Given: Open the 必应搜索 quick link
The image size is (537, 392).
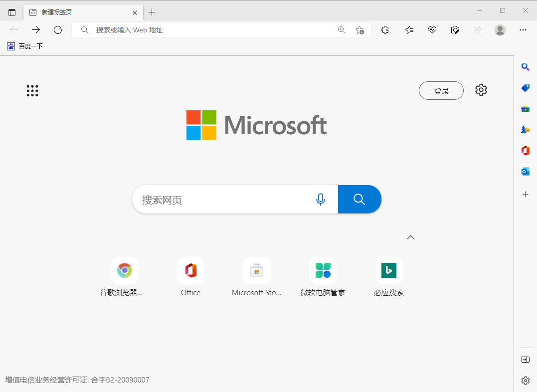Looking at the screenshot, I should point(389,277).
